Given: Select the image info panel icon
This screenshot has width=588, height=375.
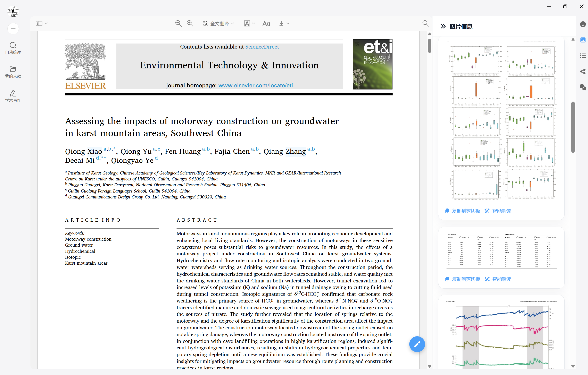Looking at the screenshot, I should [583, 40].
